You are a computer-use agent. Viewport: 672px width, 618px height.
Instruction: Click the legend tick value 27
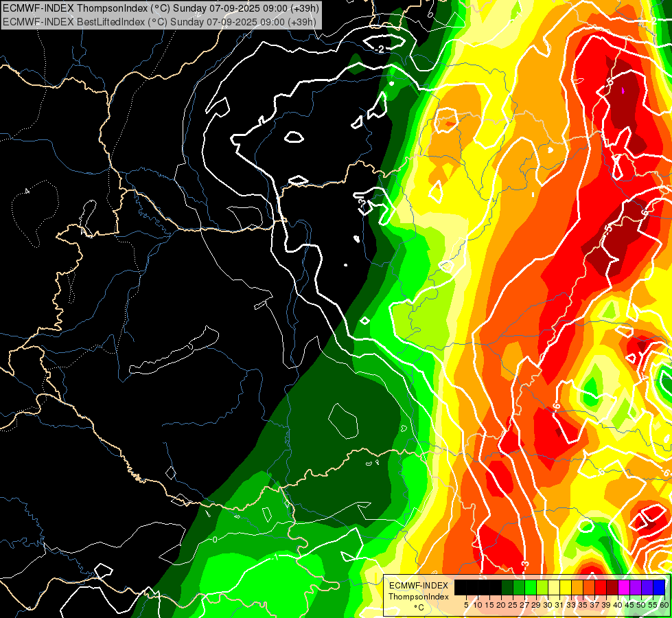[524, 605]
